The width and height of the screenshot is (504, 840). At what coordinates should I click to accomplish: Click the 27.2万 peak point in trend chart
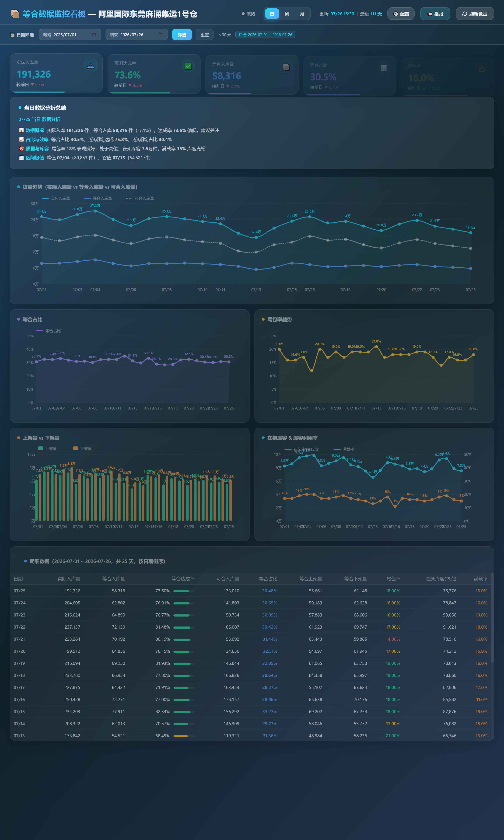pos(95,211)
